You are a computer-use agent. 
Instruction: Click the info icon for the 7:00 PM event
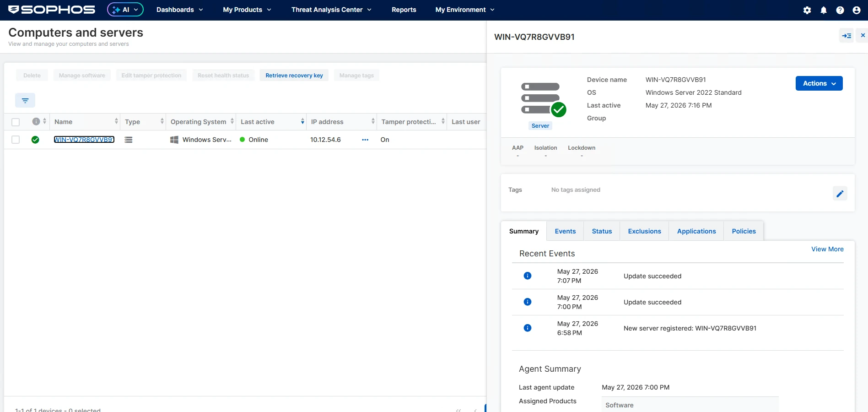[528, 302]
